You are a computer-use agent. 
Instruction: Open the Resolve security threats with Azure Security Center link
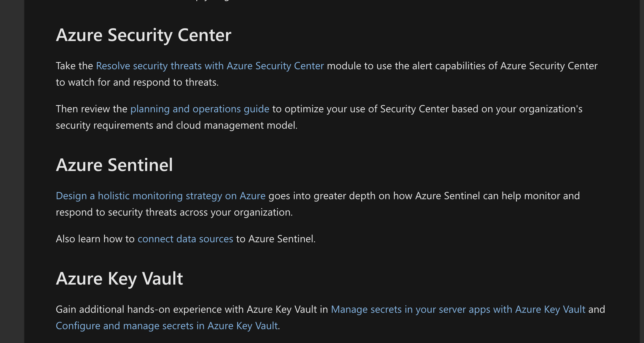tap(210, 66)
